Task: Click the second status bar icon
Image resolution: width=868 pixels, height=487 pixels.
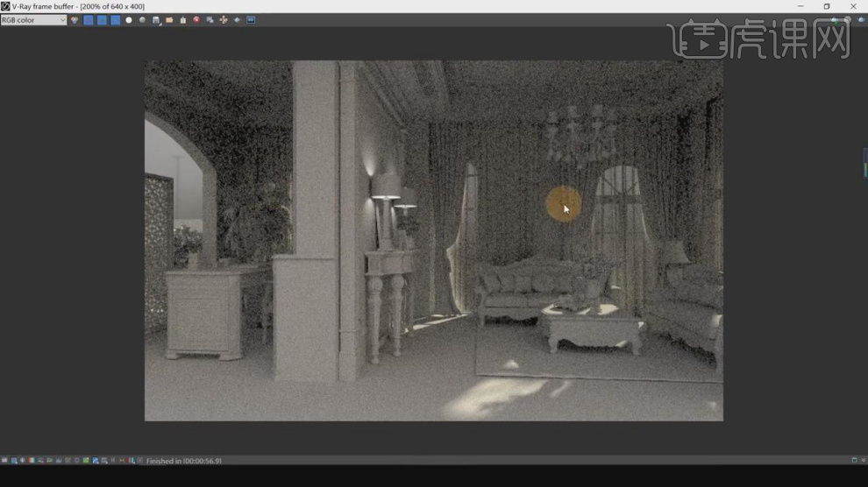Action: [x=14, y=461]
